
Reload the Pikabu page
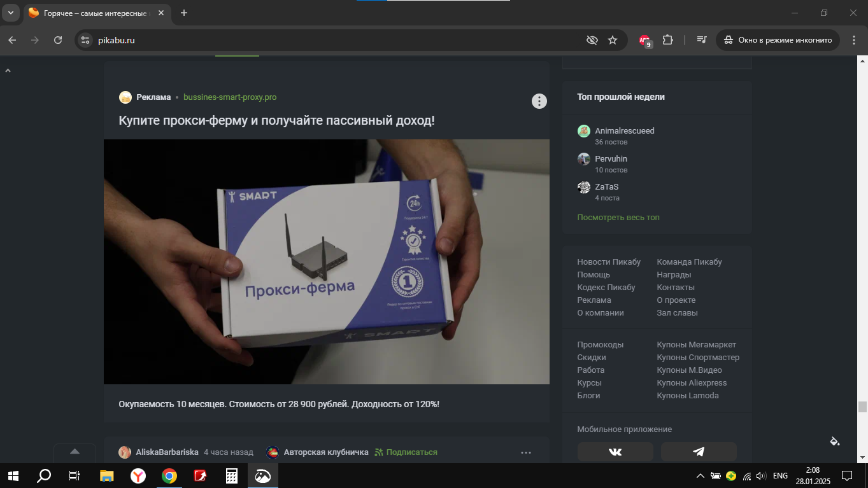(x=58, y=40)
